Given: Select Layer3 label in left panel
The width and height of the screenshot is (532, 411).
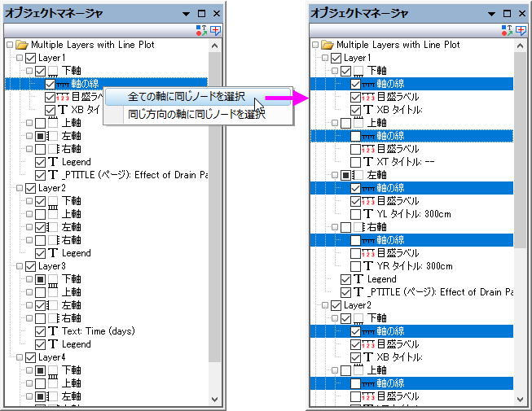Looking at the screenshot, I should click(x=51, y=266).
